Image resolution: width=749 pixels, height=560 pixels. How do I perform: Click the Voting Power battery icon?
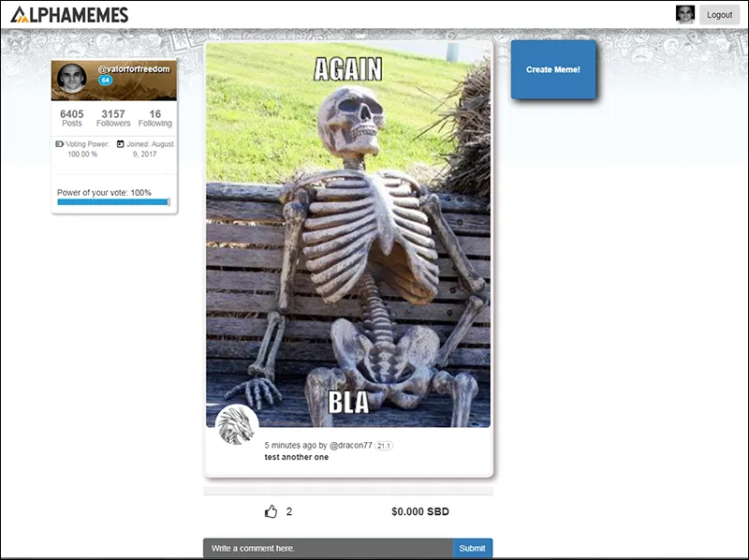coord(59,144)
